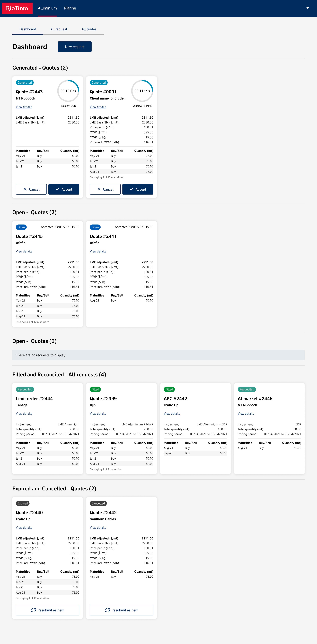Click X icon on Quote #2443 Cancel
The image size is (317, 644).
(x=25, y=190)
